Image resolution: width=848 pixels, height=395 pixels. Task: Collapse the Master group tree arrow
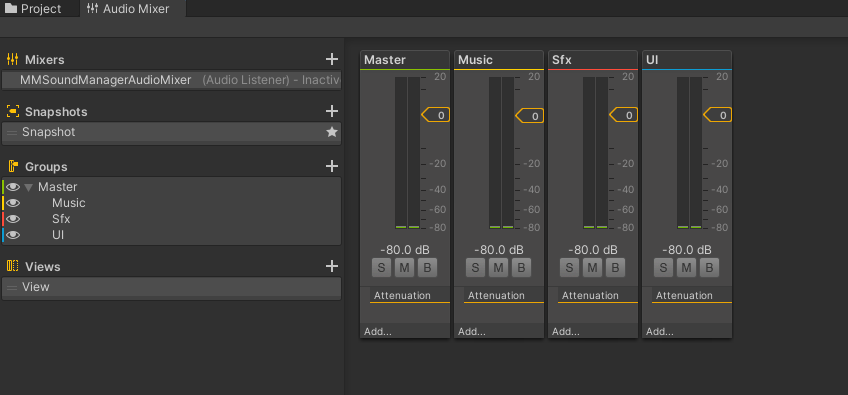pyautogui.click(x=29, y=187)
